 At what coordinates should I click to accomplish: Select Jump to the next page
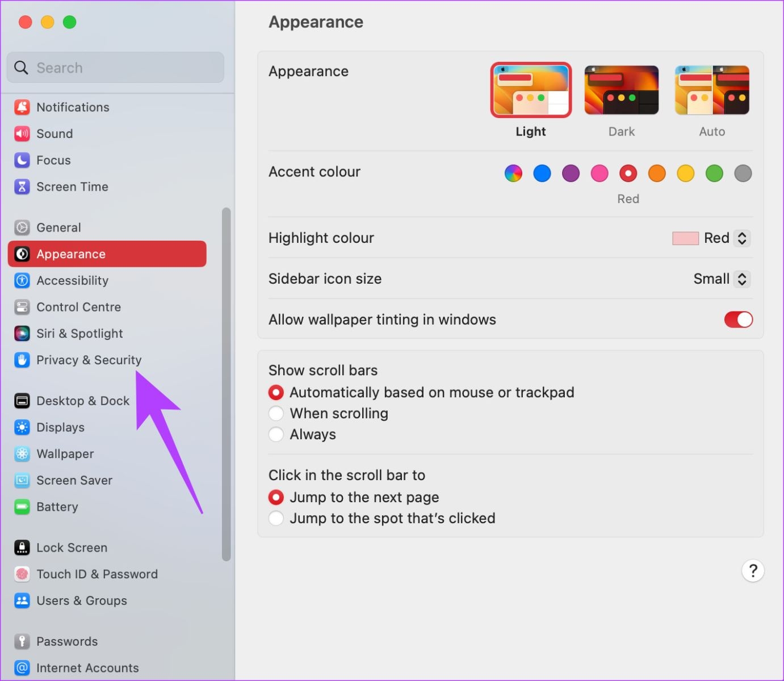(276, 498)
